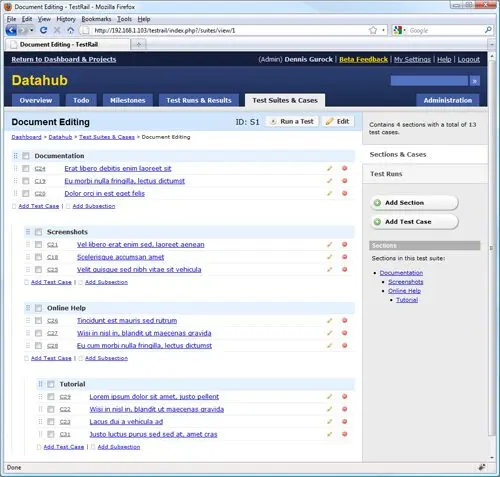Open a new browser tab with plus button
This screenshot has width=500, height=477.
[139, 44]
